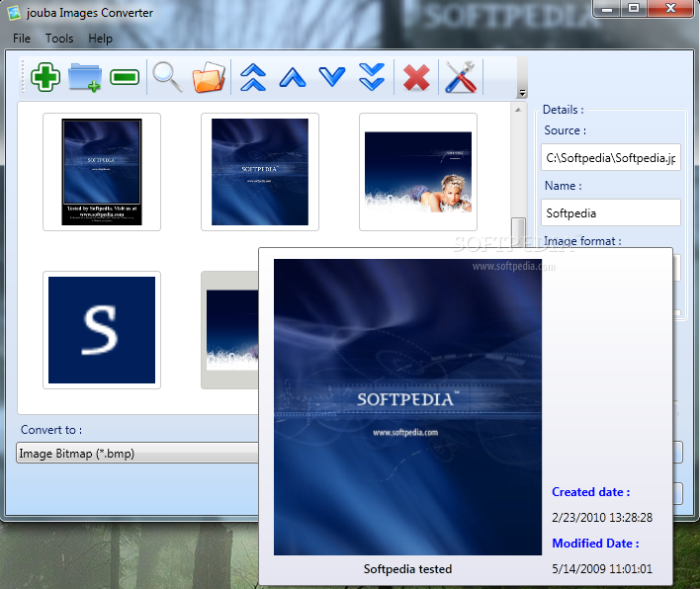The image size is (700, 589).
Task: Open the Convert to format dropdown
Action: pyautogui.click(x=137, y=454)
